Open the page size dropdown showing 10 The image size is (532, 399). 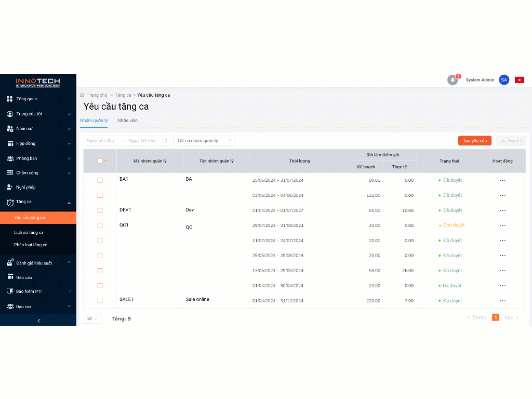[92, 318]
